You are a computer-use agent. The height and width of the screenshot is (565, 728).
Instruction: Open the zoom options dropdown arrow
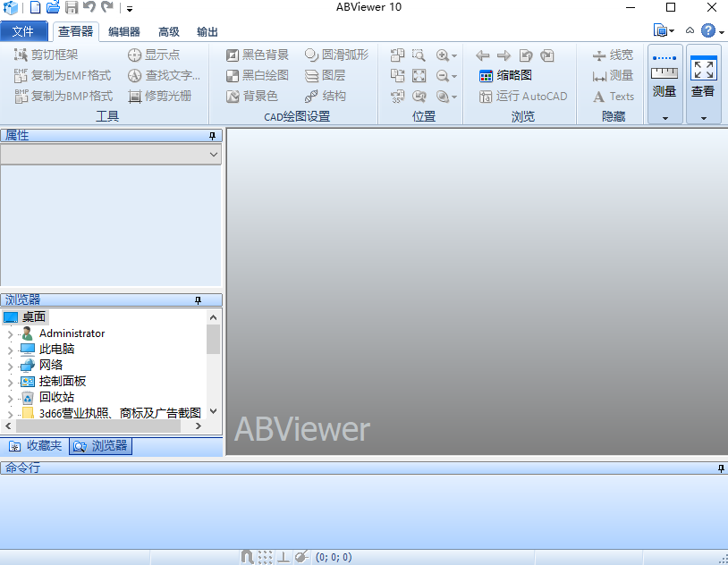click(454, 55)
